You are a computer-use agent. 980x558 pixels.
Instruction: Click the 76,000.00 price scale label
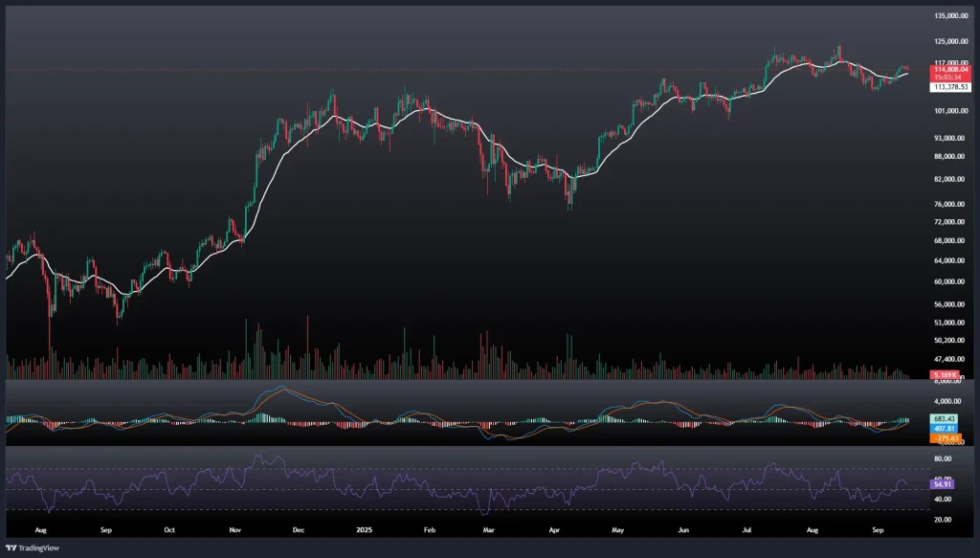(x=948, y=204)
